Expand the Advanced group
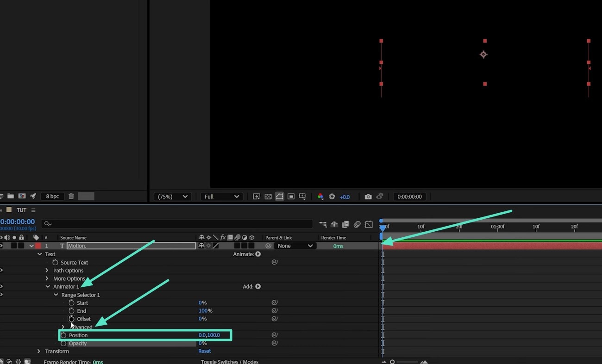The image size is (602, 364). point(63,327)
